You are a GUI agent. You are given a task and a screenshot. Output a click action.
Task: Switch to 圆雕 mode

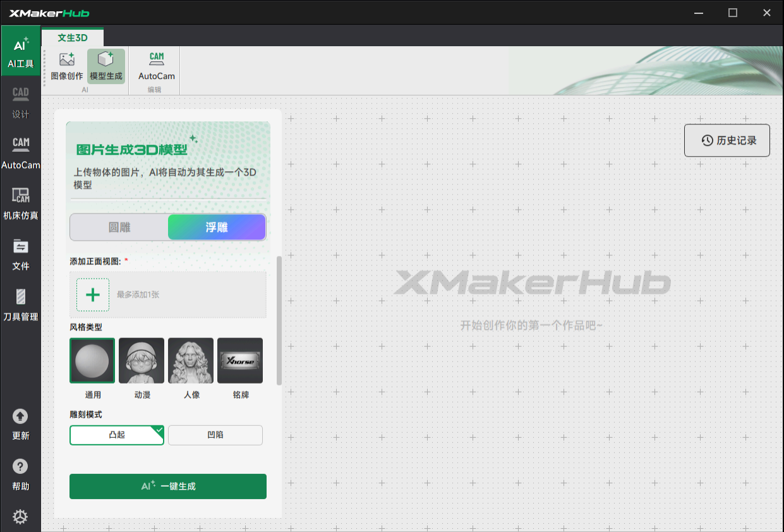point(119,227)
